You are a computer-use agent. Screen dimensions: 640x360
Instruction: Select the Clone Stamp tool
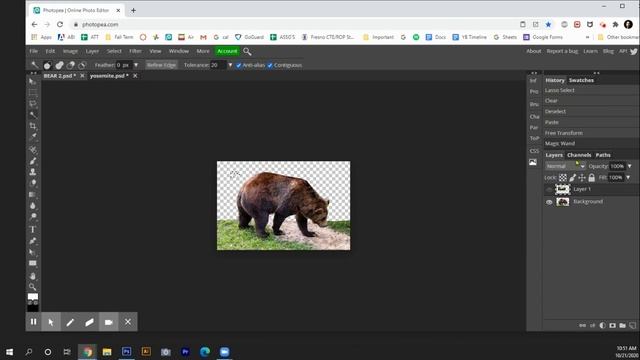click(x=33, y=172)
